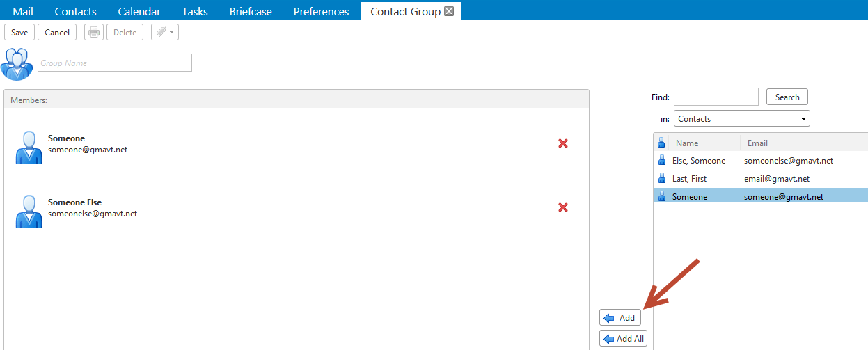Image resolution: width=868 pixels, height=350 pixels.
Task: Add selected contact to the group
Action: (620, 317)
